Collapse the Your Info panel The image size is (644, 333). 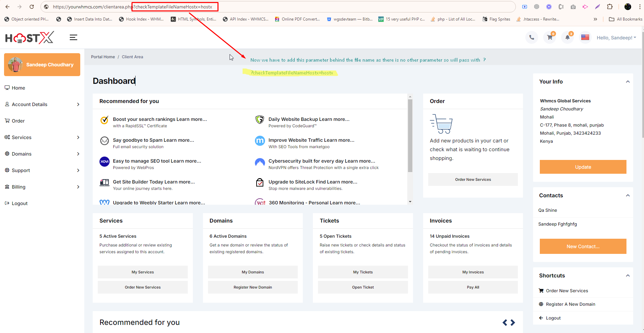pyautogui.click(x=628, y=82)
